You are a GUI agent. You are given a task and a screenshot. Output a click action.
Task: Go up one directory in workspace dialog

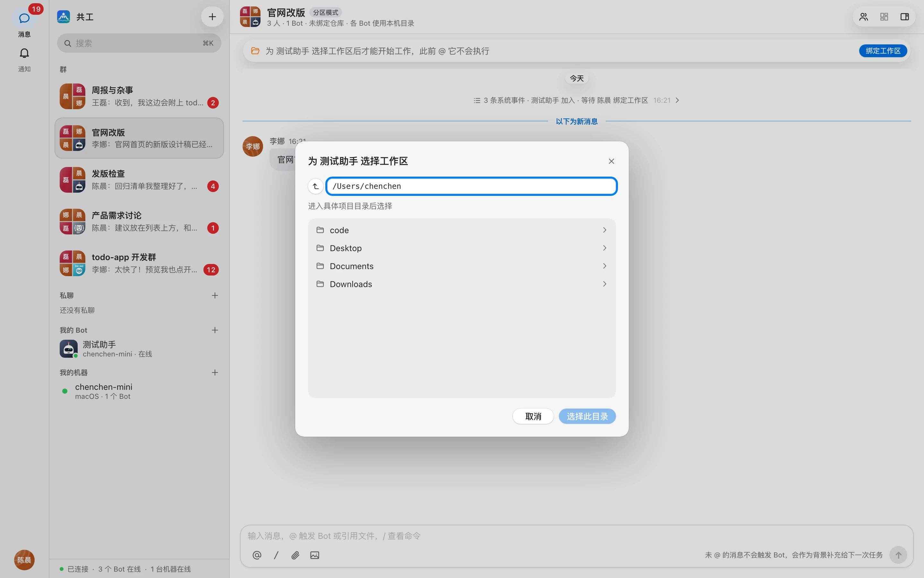(x=315, y=186)
